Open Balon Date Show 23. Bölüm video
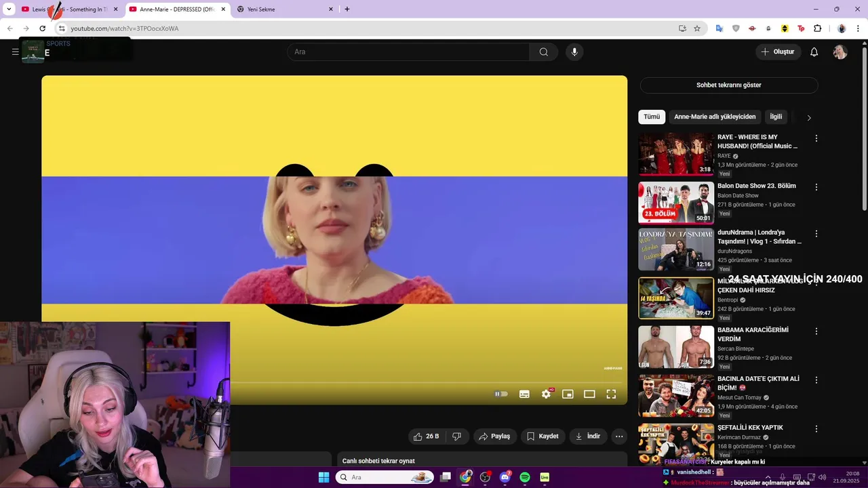This screenshot has width=868, height=488. point(676,203)
